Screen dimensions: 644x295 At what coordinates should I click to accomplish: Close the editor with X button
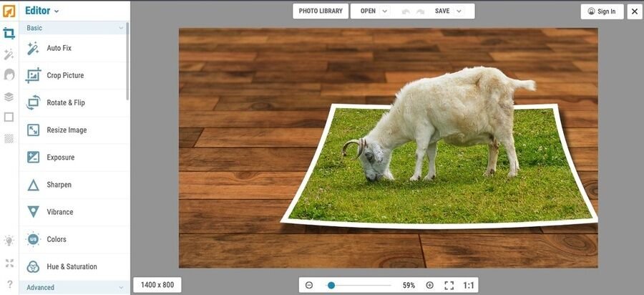click(635, 11)
